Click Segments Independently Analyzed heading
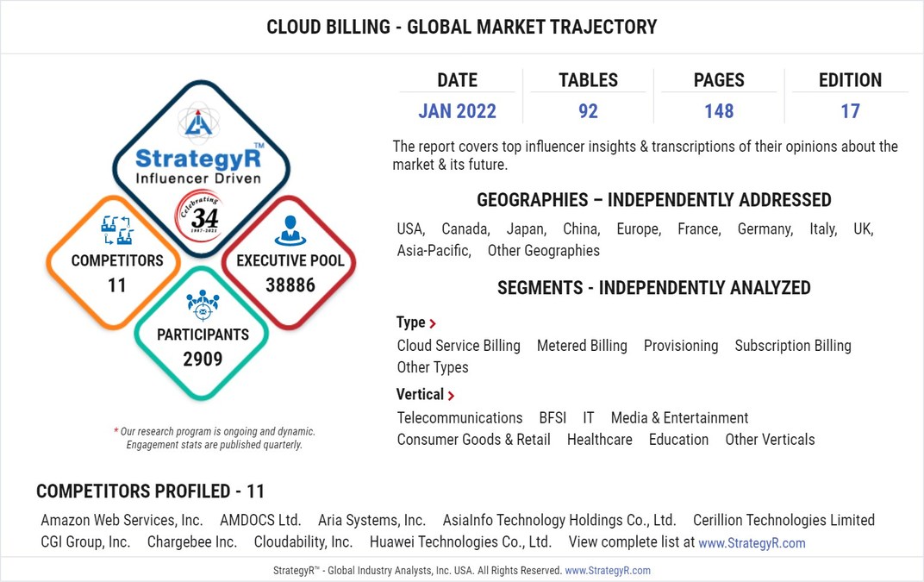Image resolution: width=924 pixels, height=582 pixels. (654, 288)
